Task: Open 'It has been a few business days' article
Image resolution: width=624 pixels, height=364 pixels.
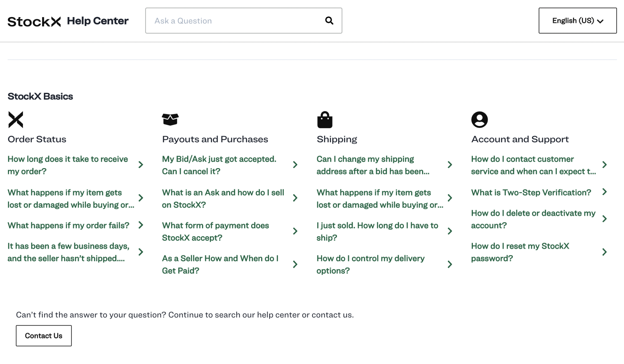Action: (x=69, y=252)
